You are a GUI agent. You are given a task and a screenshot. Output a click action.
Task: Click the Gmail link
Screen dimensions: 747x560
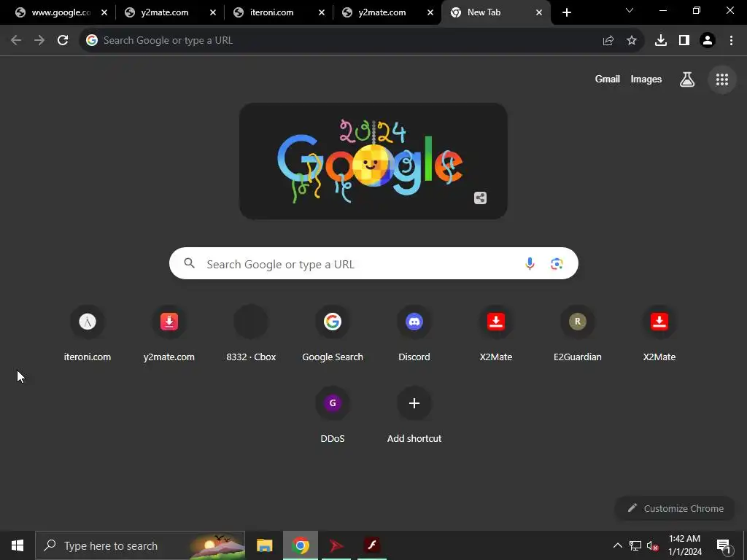[x=608, y=79]
